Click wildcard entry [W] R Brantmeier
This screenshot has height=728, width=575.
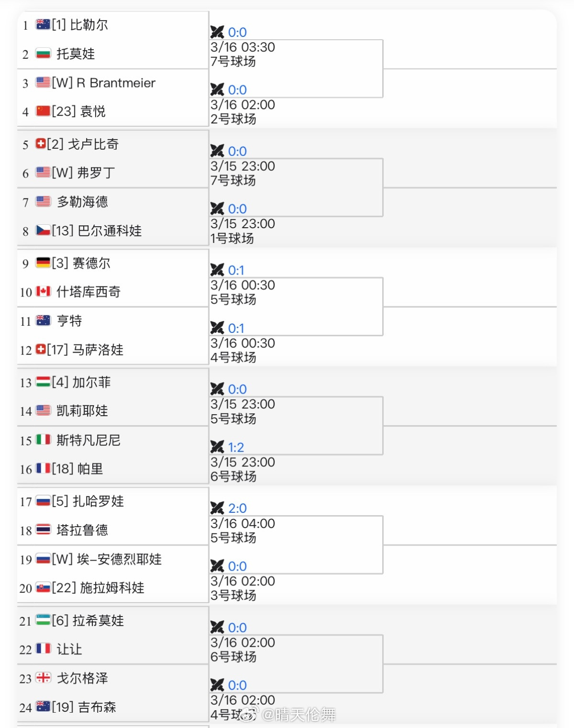pyautogui.click(x=104, y=83)
